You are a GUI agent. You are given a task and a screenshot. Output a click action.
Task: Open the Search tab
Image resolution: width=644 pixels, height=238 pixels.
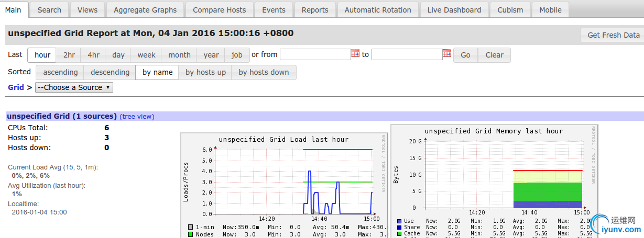click(49, 10)
